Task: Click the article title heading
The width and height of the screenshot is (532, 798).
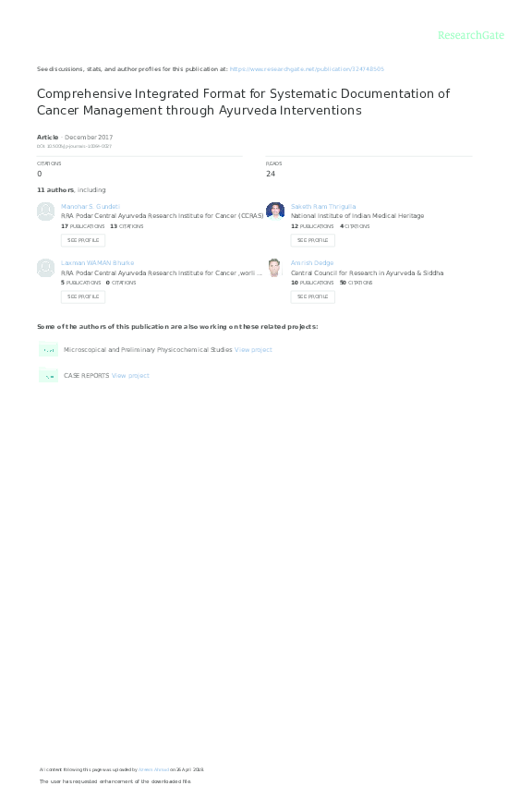Action: click(243, 102)
